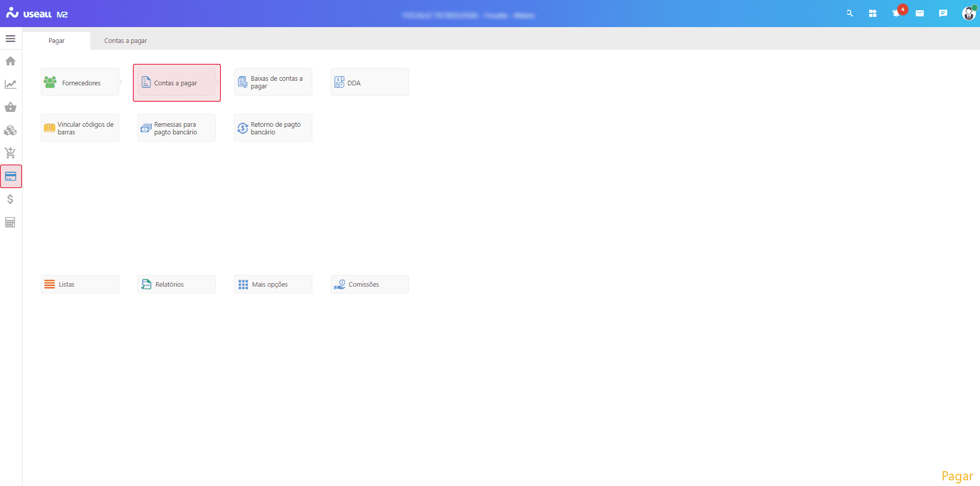980x486 pixels.
Task: Open the stock boxes sidebar icon
Action: [10, 130]
